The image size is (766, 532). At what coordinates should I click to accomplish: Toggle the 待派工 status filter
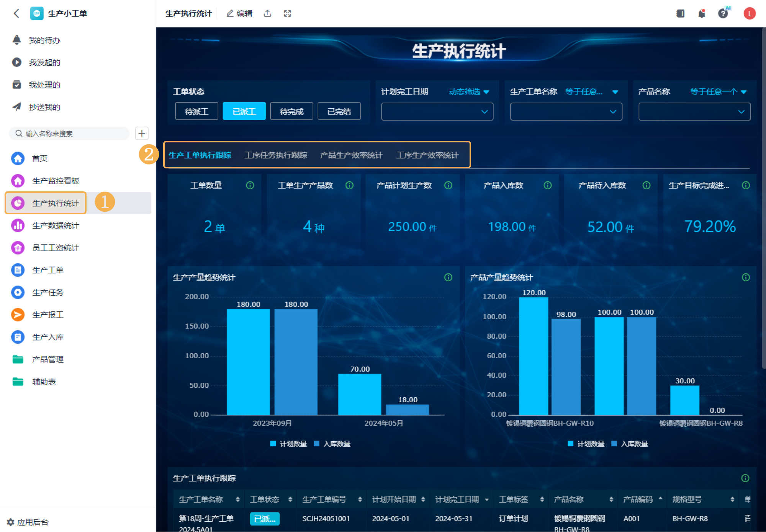(196, 111)
